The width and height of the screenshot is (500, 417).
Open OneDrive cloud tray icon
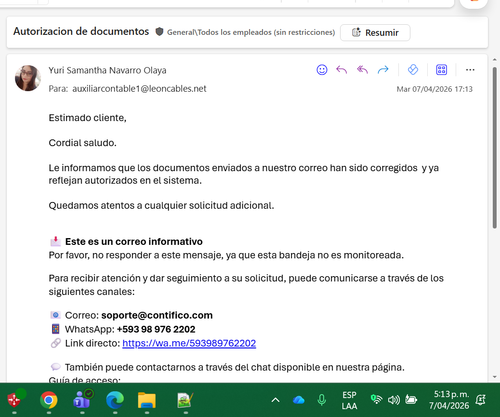[299, 400]
